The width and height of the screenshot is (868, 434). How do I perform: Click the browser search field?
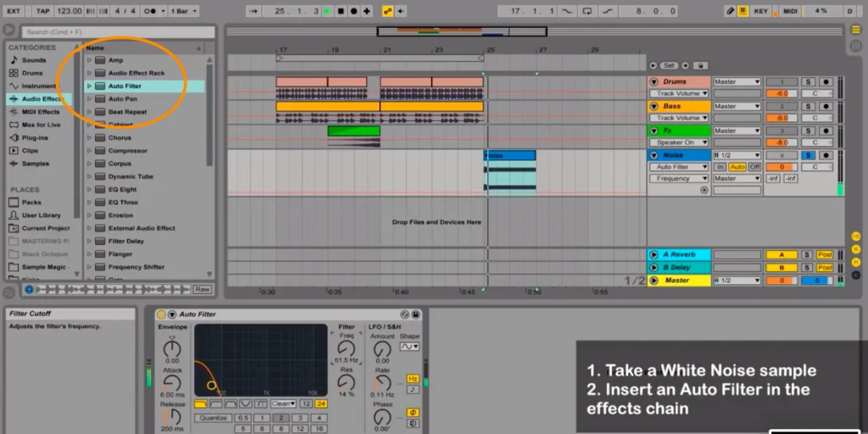[118, 32]
